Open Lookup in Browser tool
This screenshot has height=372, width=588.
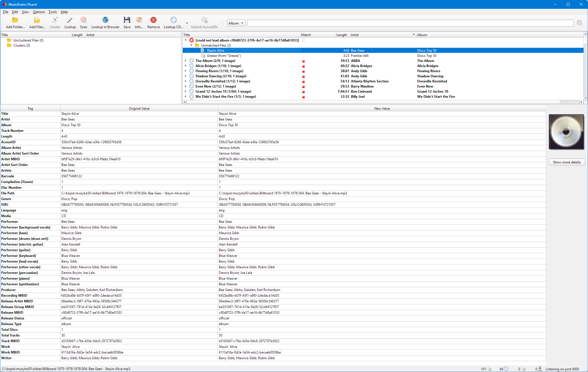pyautogui.click(x=105, y=20)
